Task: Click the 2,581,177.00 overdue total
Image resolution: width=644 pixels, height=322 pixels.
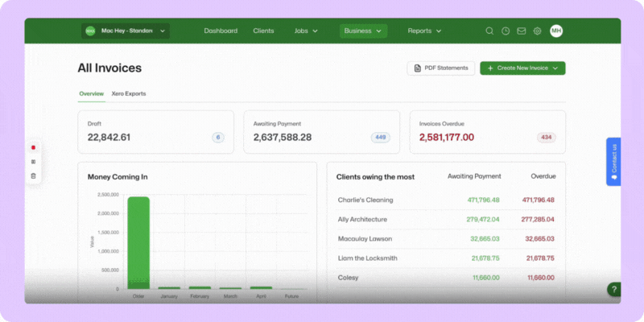Action: [447, 138]
